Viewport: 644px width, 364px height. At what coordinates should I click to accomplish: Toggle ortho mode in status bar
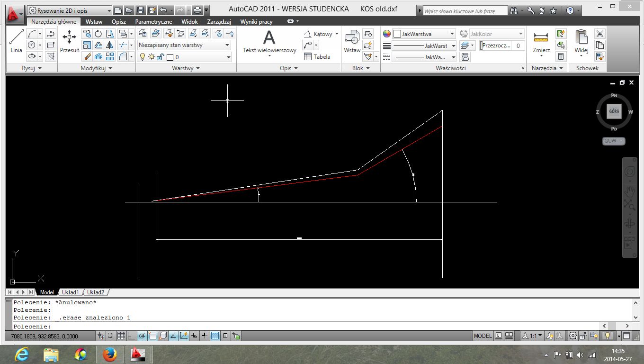[132, 336]
